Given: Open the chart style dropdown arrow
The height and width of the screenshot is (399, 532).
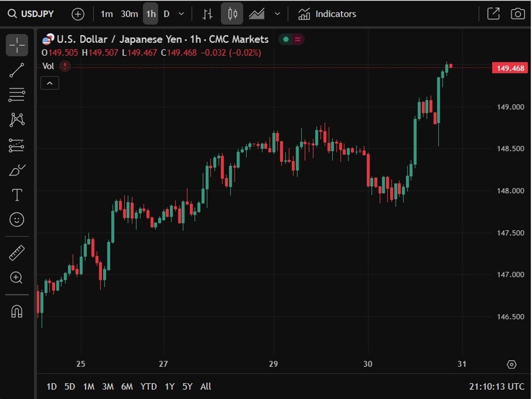Looking at the screenshot, I should (x=277, y=14).
